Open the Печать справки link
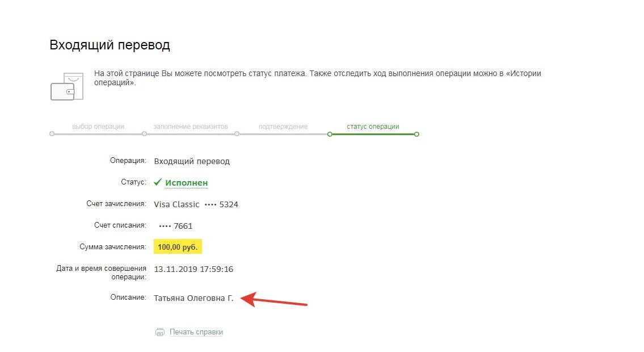 (x=196, y=332)
